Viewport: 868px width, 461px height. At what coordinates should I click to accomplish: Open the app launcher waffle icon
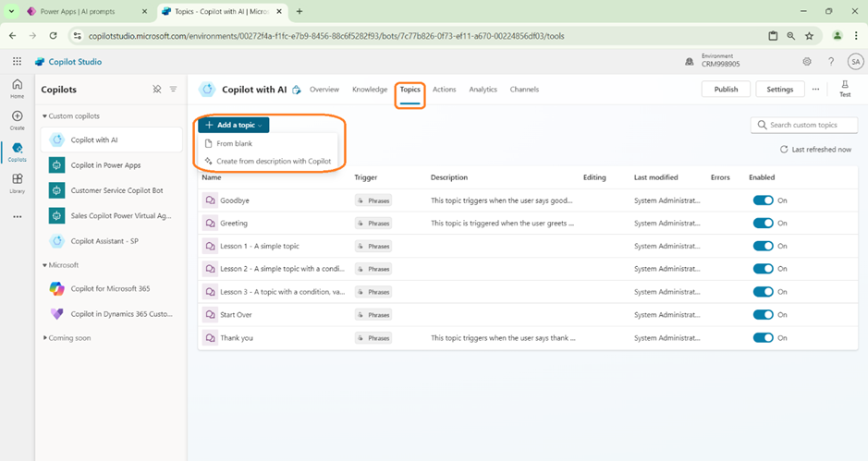pyautogui.click(x=17, y=62)
